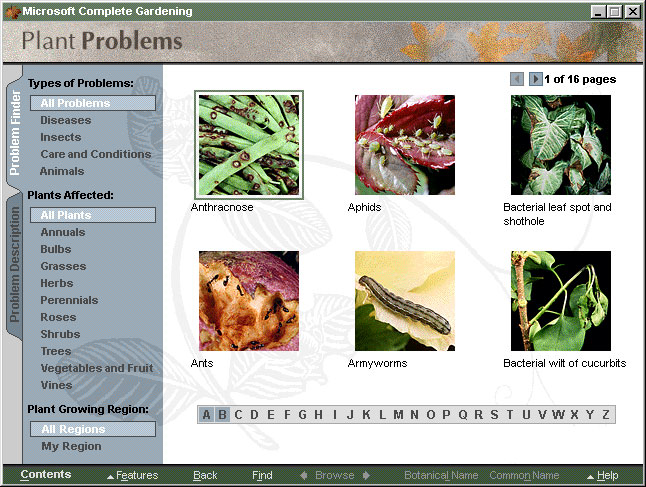
Task: Open the Ants photo
Action: point(249,301)
